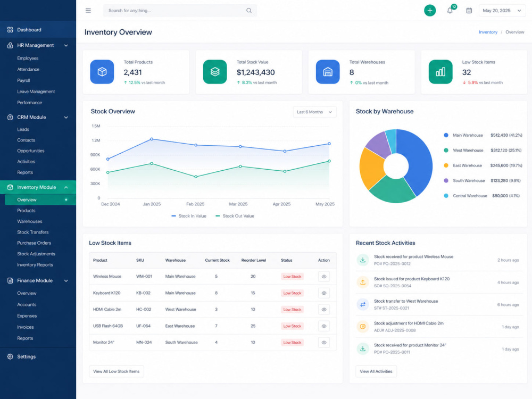Collapse the Finance Module chevron

(66, 281)
